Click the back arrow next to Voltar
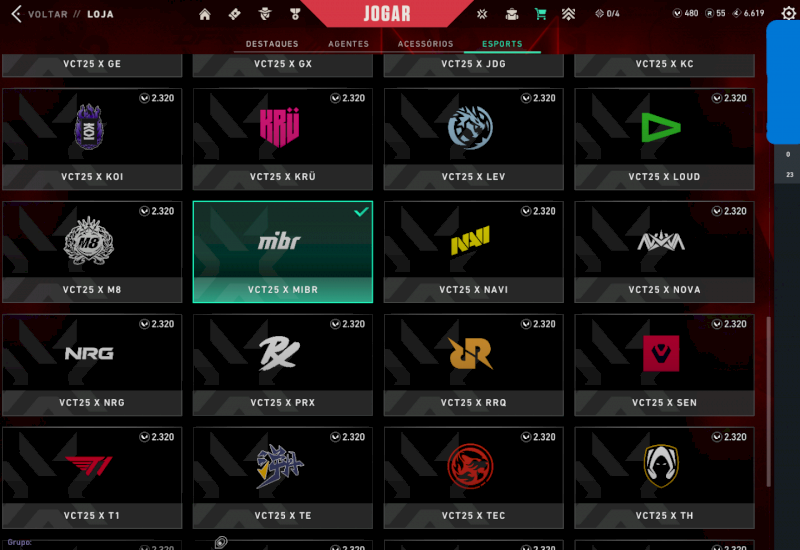 point(16,14)
